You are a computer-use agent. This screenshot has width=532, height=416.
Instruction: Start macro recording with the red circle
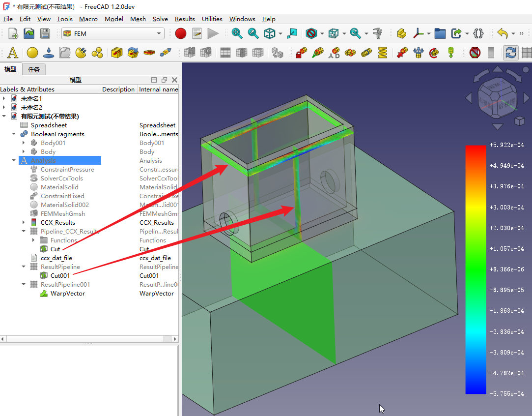coord(181,33)
